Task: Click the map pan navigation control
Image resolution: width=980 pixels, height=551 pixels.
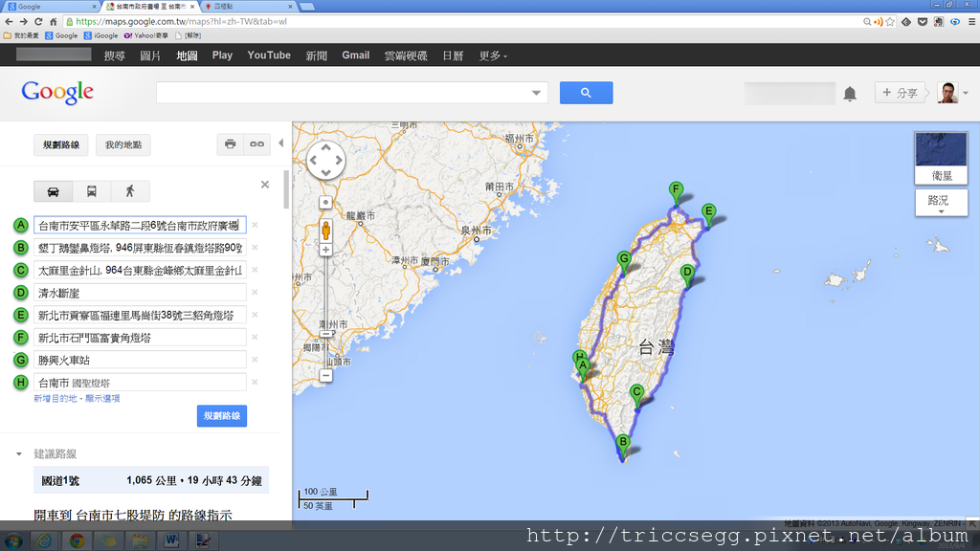Action: (x=325, y=160)
